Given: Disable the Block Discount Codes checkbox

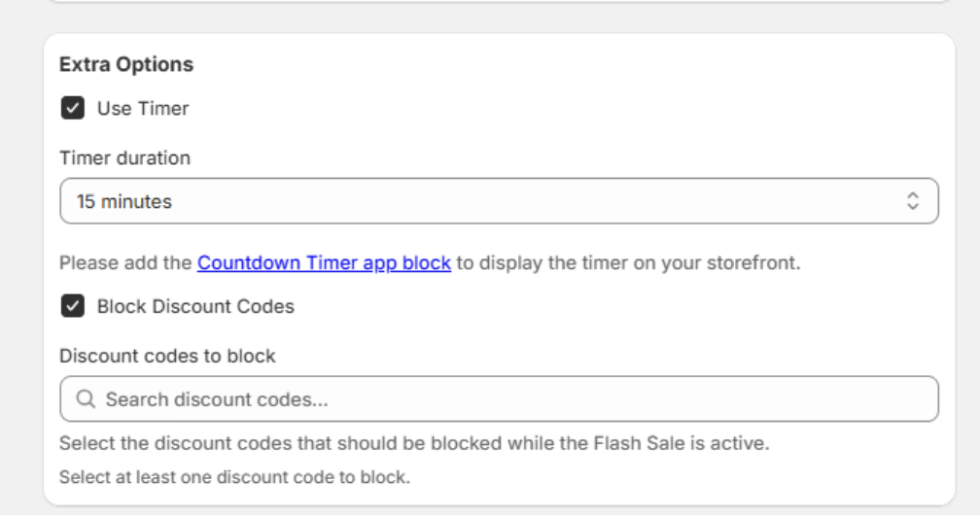Looking at the screenshot, I should click(x=73, y=306).
